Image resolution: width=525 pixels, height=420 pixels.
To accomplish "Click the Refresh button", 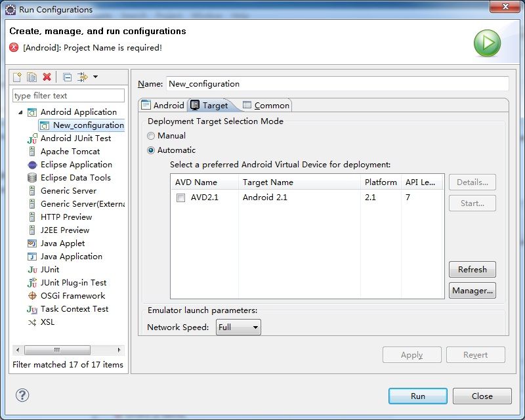I will point(472,269).
